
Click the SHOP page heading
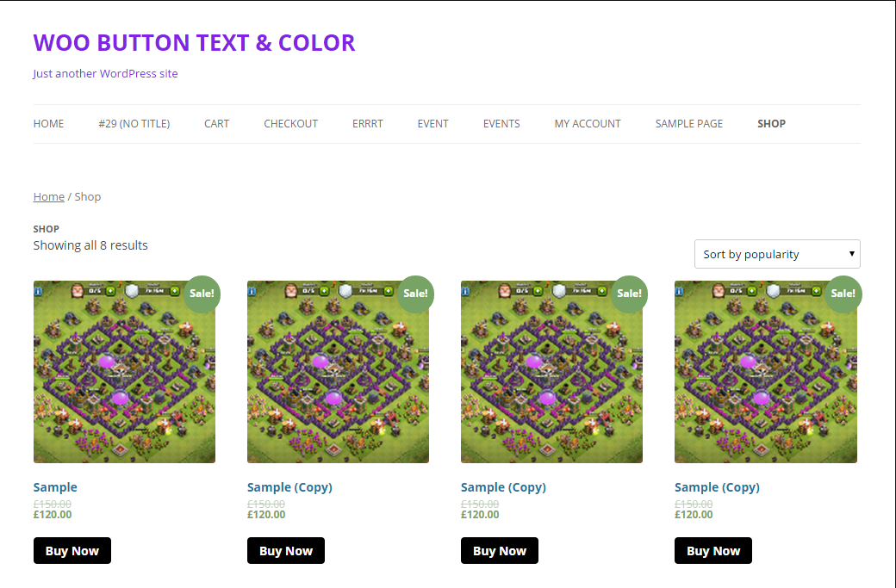click(47, 229)
